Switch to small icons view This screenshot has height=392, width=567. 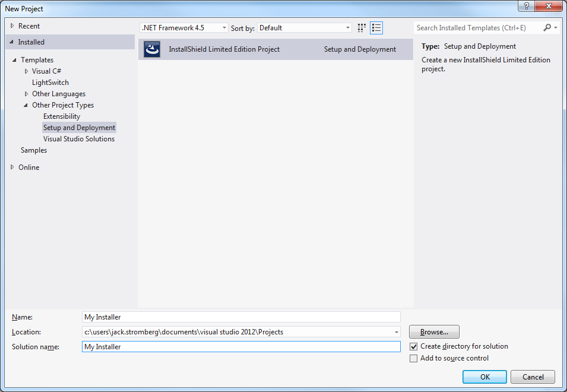pyautogui.click(x=362, y=28)
